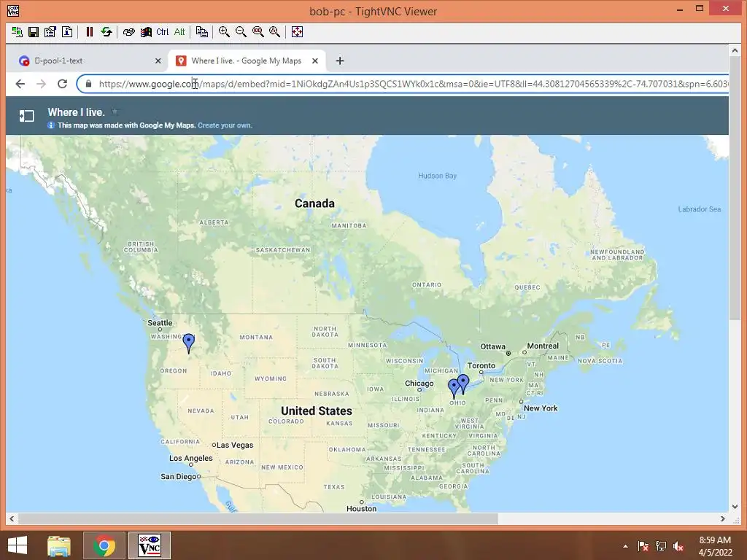Viewport: 747px width, 560px height.
Task: Click the New York city label
Action: (541, 408)
